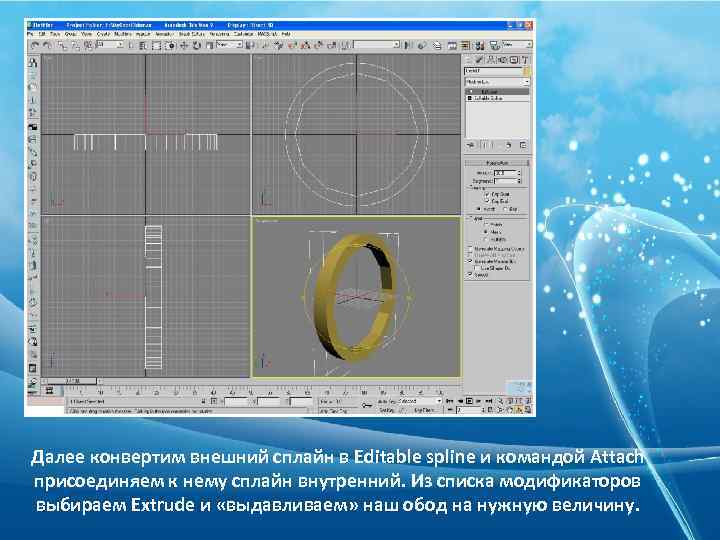Click Remove modifier from the stack icon
720x540 pixels.
point(508,145)
